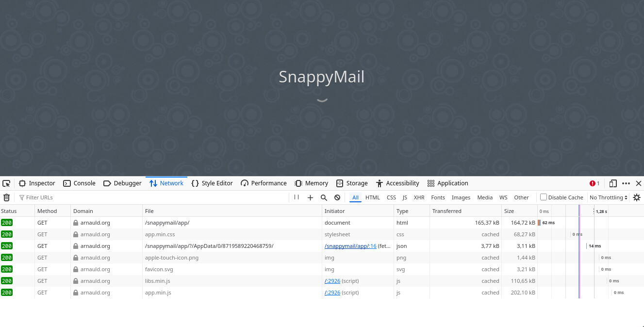This screenshot has height=327, width=644.
Task: Open /:2926 initiator link for libs.min.js
Action: (332, 281)
